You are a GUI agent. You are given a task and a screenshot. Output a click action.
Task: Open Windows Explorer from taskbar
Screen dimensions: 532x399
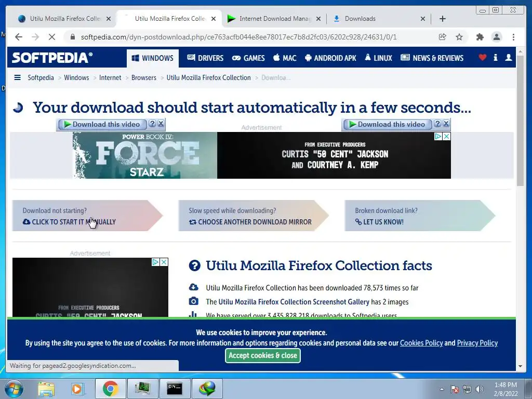(x=46, y=389)
